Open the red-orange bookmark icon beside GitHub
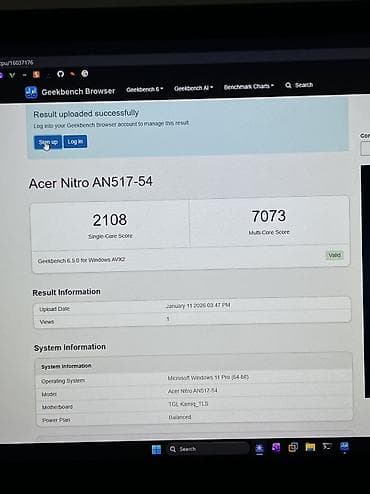Screen dimensions: 370x494 [x=72, y=74]
